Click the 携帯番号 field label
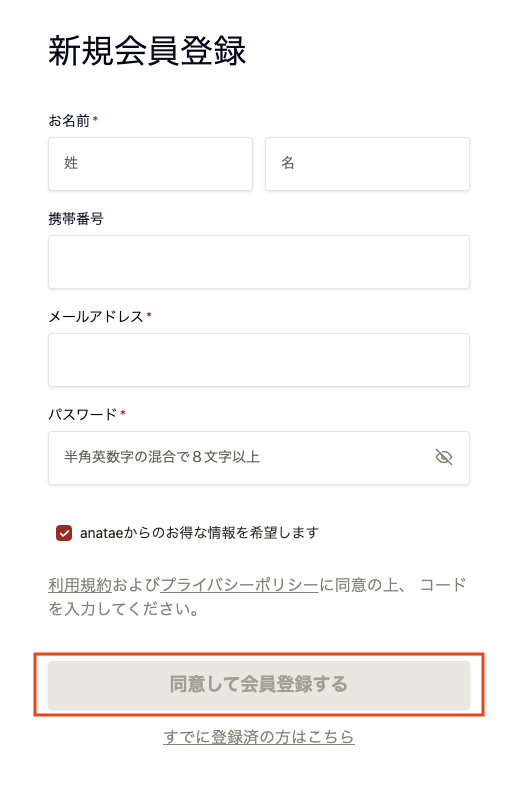 pos(76,219)
